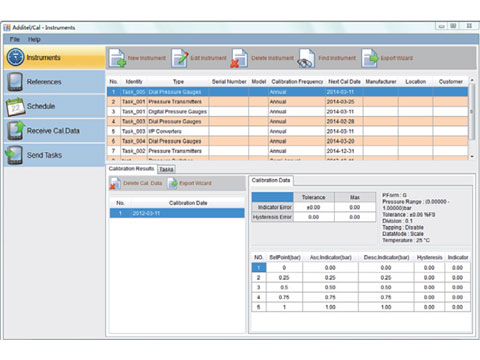The width and height of the screenshot is (480, 360).
Task: Open the Help menu
Action: pos(34,39)
